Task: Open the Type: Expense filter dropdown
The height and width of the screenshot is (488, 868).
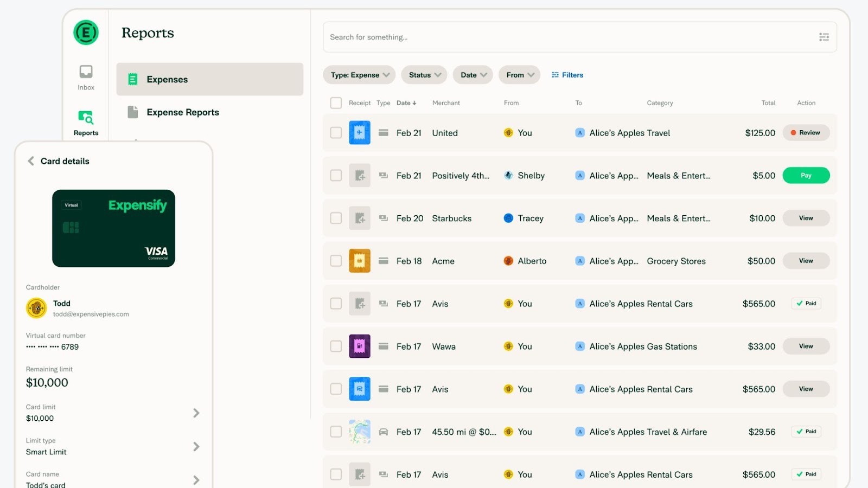Action: click(x=359, y=75)
